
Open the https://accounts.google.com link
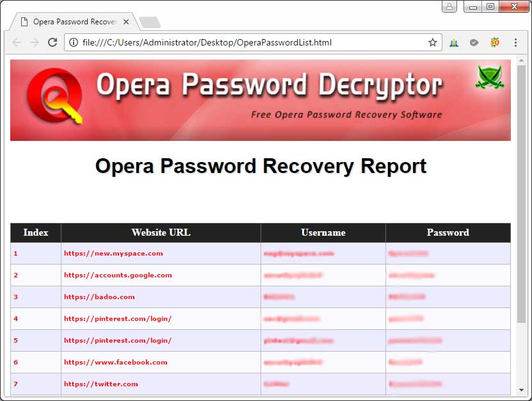coord(118,275)
